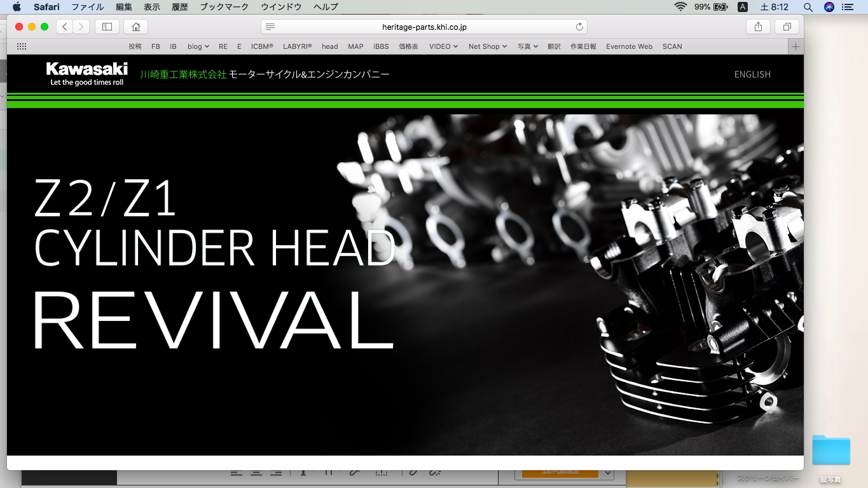Check the battery status icon
Screen dimensions: 868x488
coord(720,7)
